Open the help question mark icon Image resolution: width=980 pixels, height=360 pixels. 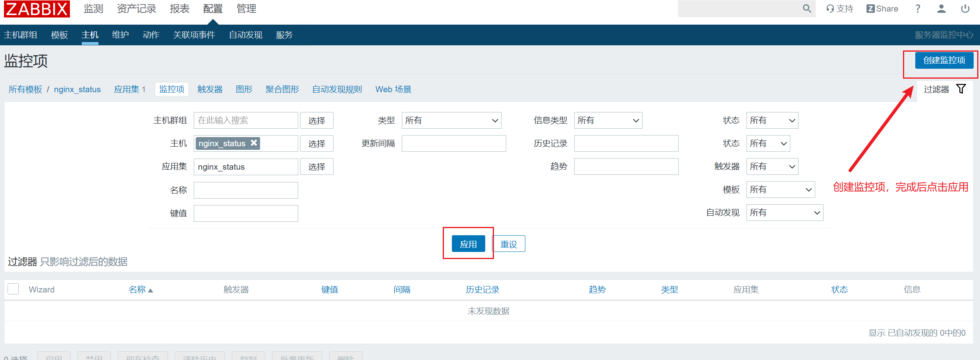(918, 9)
